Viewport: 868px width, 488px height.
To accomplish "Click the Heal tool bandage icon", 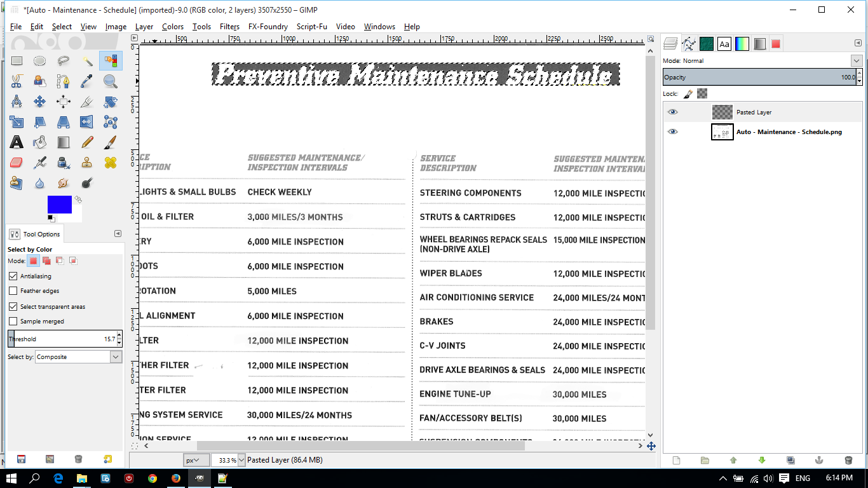I will (111, 163).
